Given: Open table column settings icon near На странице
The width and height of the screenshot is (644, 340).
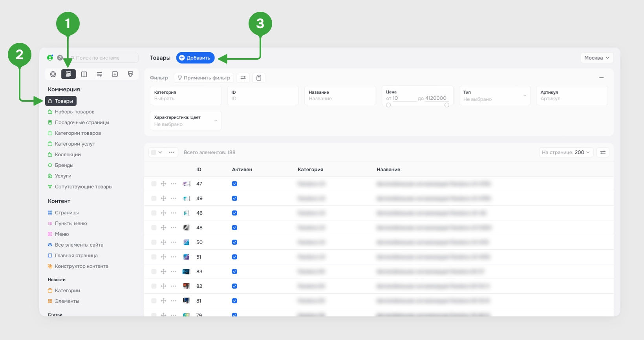Looking at the screenshot, I should [603, 152].
